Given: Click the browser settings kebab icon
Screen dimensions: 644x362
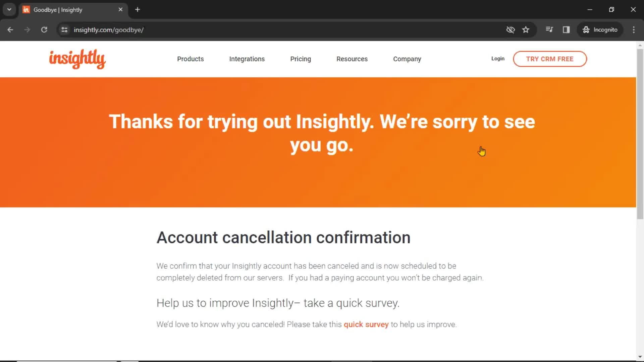Looking at the screenshot, I should click(x=634, y=29).
